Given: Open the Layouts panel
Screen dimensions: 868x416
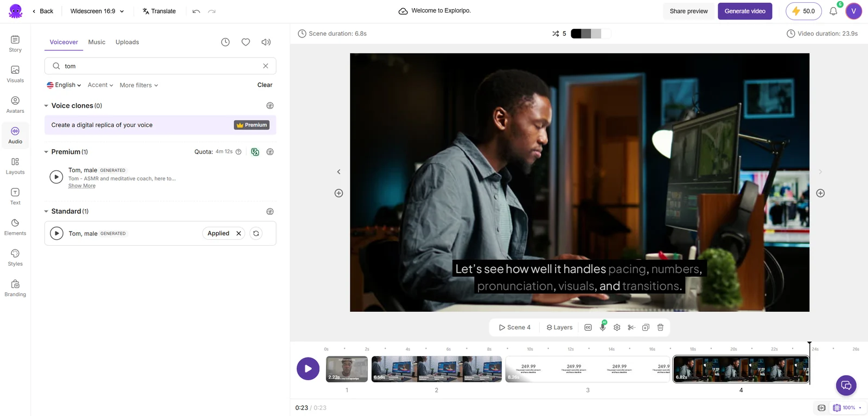Looking at the screenshot, I should click(x=15, y=166).
